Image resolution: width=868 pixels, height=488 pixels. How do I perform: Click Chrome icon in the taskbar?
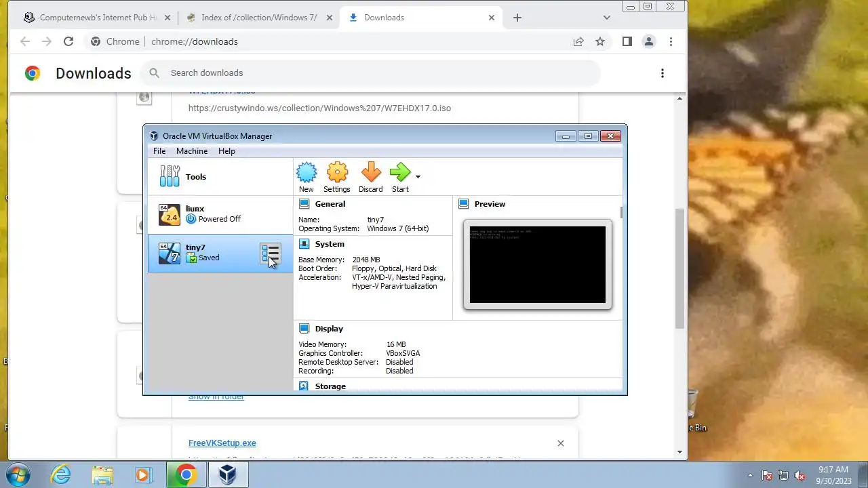tap(186, 475)
